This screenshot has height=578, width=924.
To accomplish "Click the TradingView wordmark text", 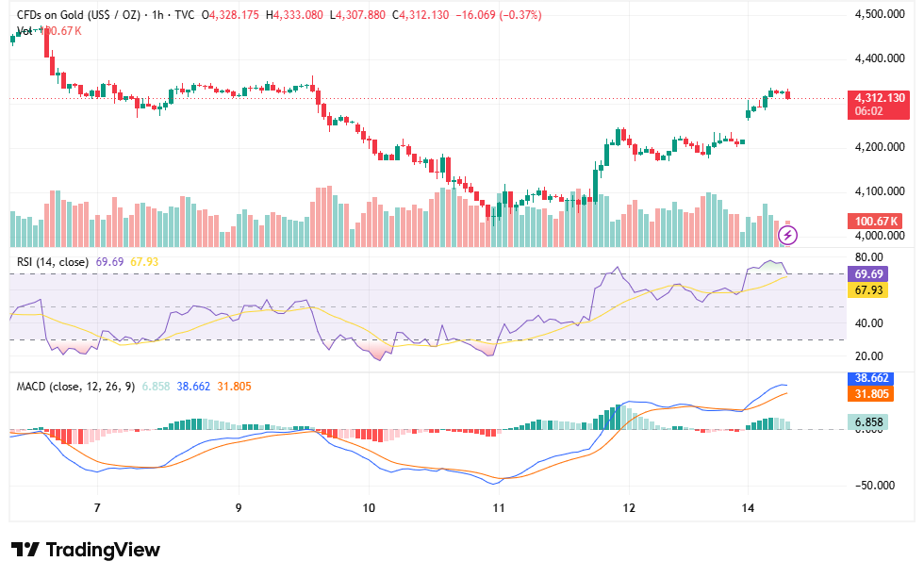I will tap(103, 550).
